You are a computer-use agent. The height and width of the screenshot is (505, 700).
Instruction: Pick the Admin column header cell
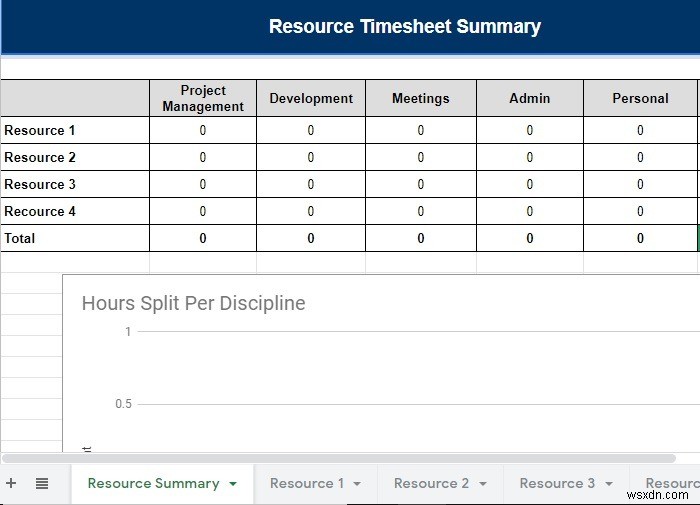pyautogui.click(x=529, y=98)
